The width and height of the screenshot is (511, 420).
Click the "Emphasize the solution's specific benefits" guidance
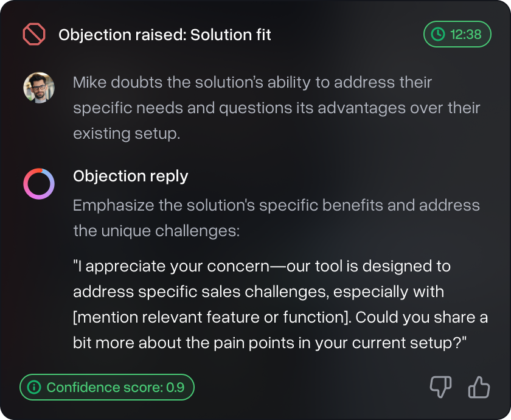[276, 205]
